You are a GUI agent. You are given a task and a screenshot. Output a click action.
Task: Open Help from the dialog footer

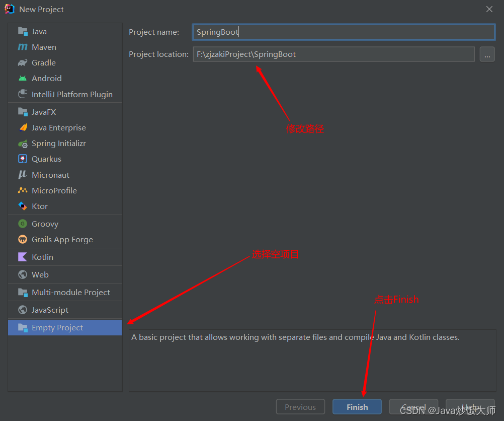click(470, 407)
